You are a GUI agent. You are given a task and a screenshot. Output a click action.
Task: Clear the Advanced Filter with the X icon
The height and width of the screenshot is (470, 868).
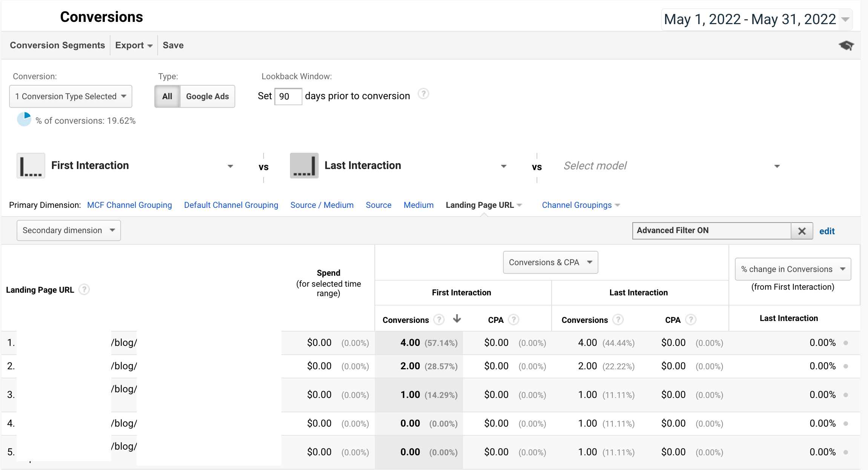(802, 230)
